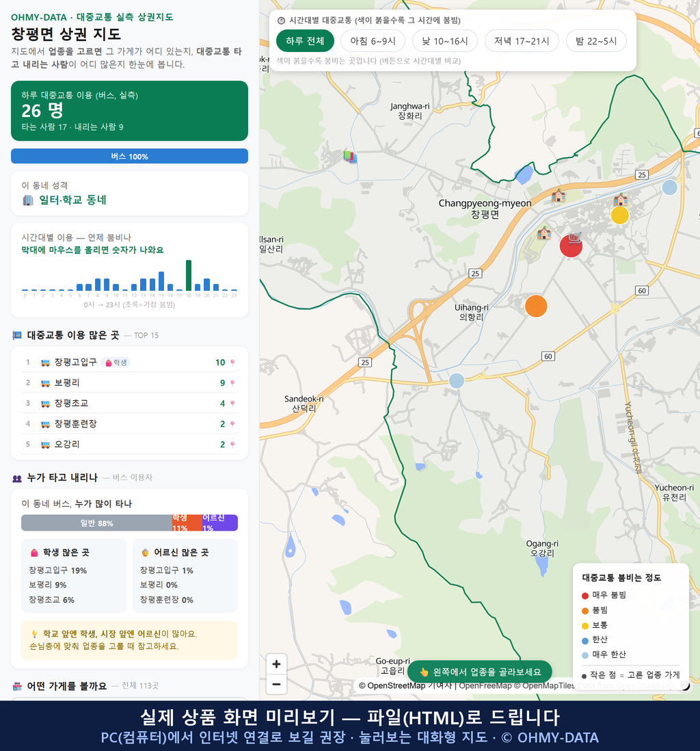Click the light blue 매우 한산 legend dot
The image size is (700, 751).
coord(584,656)
